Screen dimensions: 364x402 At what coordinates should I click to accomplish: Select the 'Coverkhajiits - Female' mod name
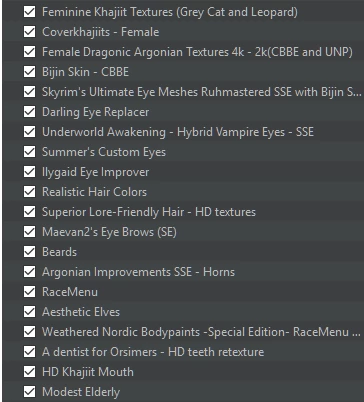coord(101,32)
